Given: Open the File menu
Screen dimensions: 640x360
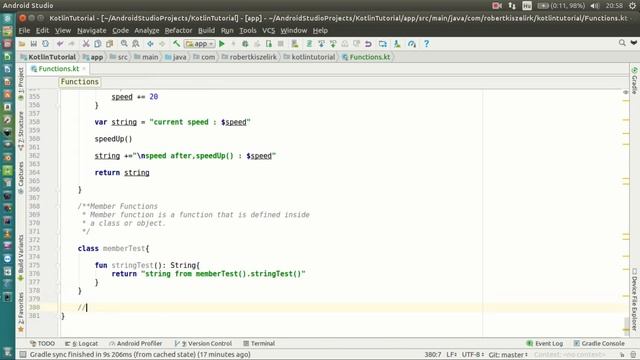Looking at the screenshot, I should (x=24, y=31).
